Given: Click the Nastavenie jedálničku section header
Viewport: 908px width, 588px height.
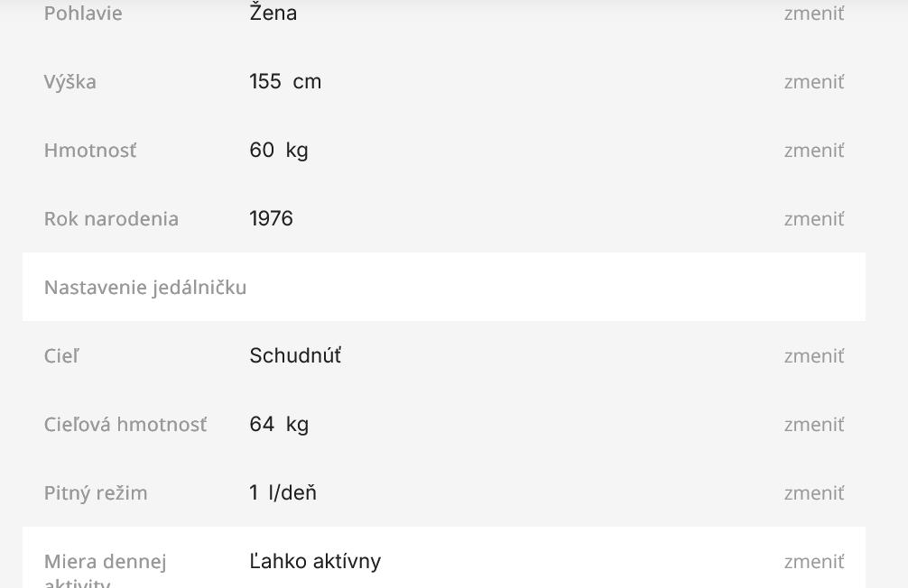Looking at the screenshot, I should point(145,288).
